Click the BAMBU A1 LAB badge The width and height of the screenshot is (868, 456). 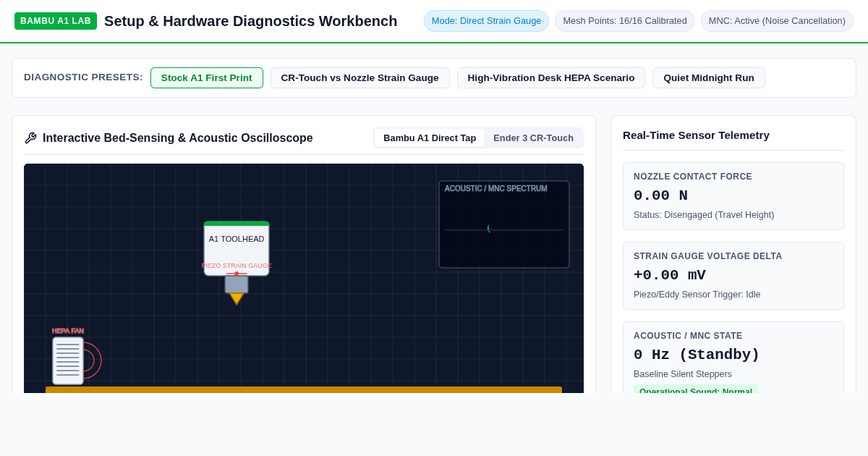pos(56,21)
